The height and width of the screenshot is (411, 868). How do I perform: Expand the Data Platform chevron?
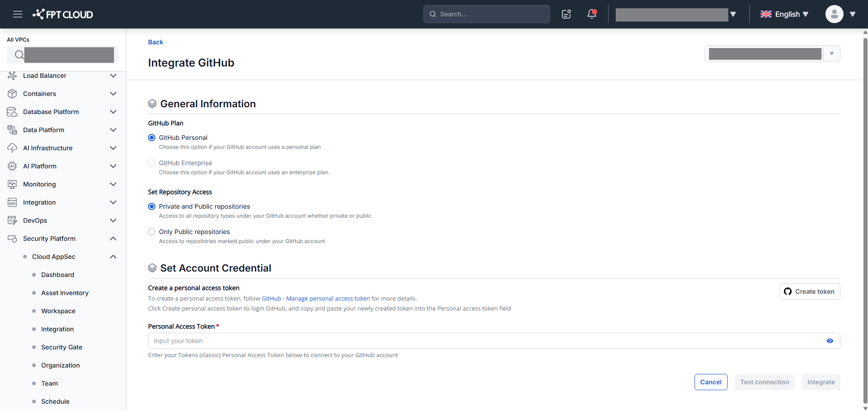point(113,130)
